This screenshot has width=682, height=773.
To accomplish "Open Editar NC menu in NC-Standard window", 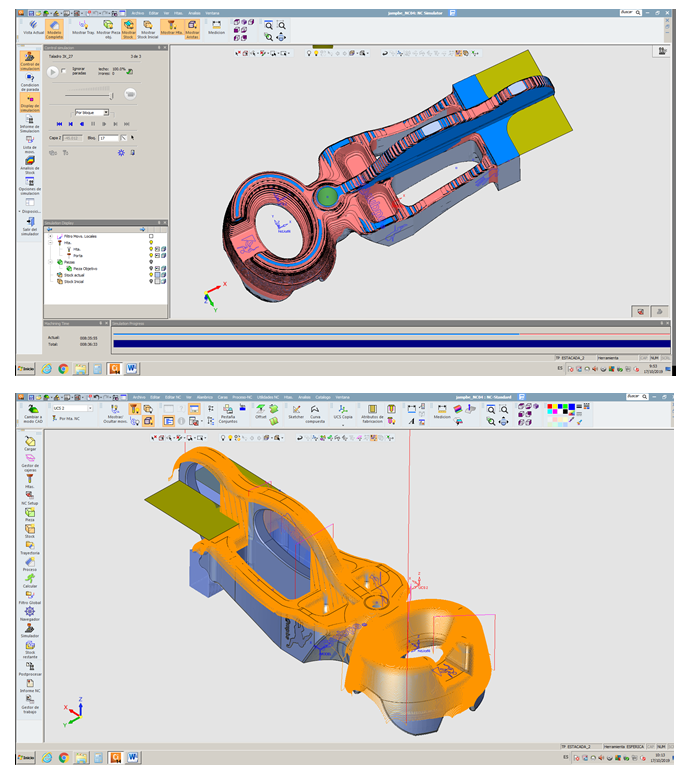I will (173, 397).
